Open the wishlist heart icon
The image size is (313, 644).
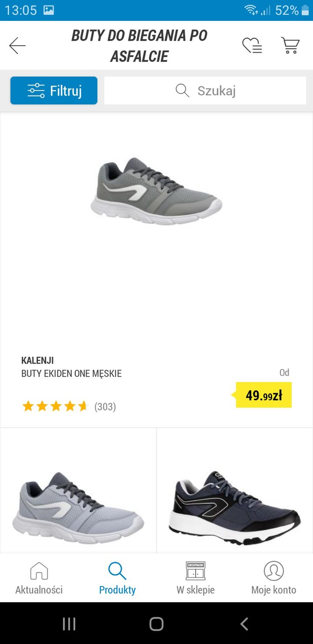[252, 45]
